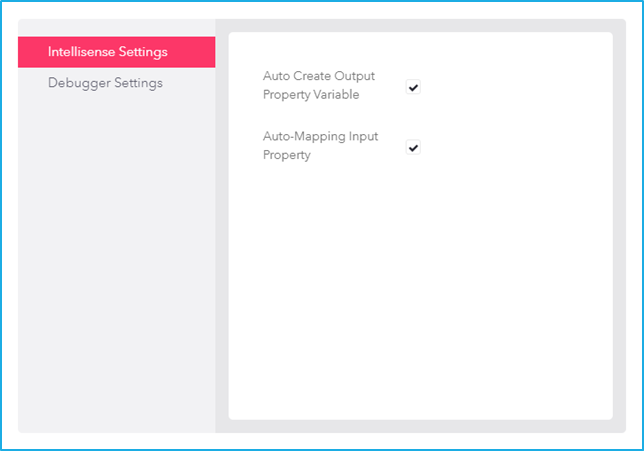Disable the Auto-Mapping Input Property checkbox

[413, 147]
